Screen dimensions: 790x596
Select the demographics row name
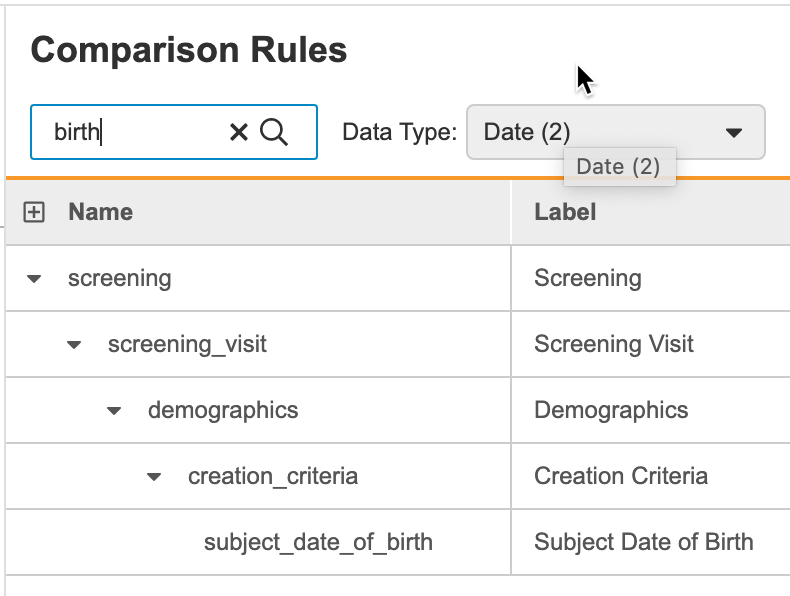click(222, 410)
